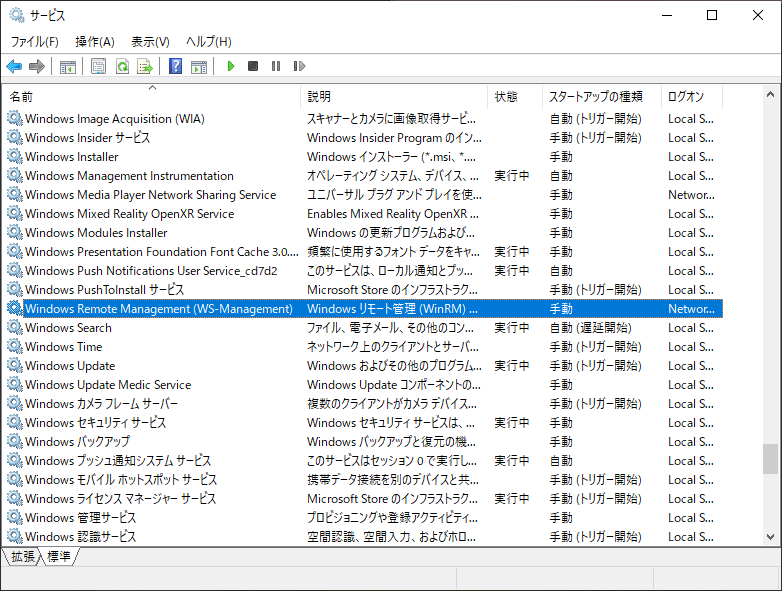Screen dimensions: 782x591
Task: Click gear icon of Windows Search row
Action: (x=15, y=328)
